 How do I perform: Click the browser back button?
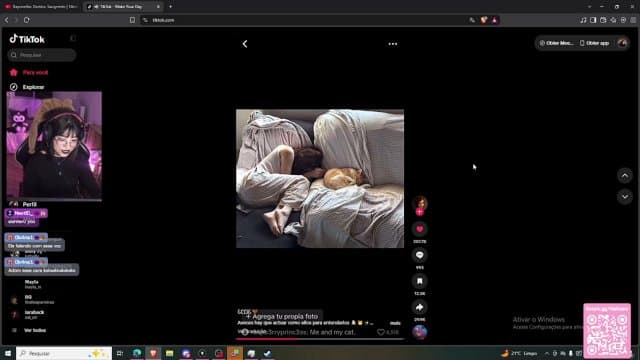coord(7,20)
